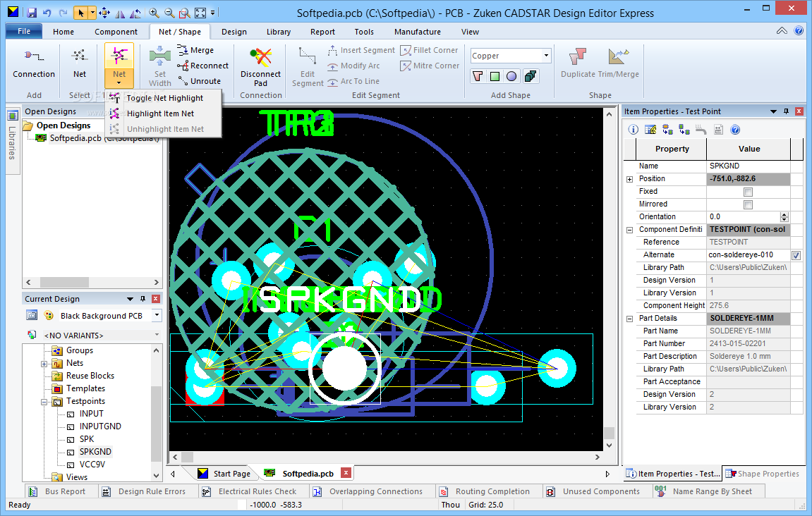Activate the Select pointer tool
The width and height of the screenshot is (812, 516).
click(x=80, y=13)
